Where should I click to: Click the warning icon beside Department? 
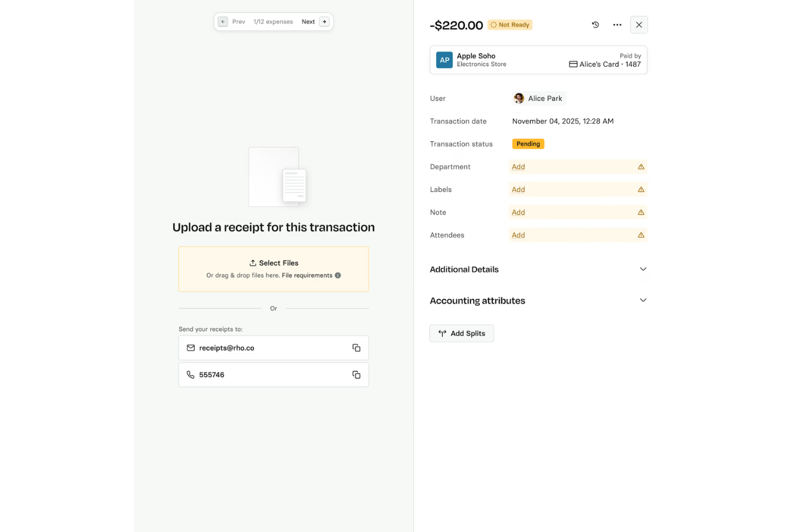point(641,167)
